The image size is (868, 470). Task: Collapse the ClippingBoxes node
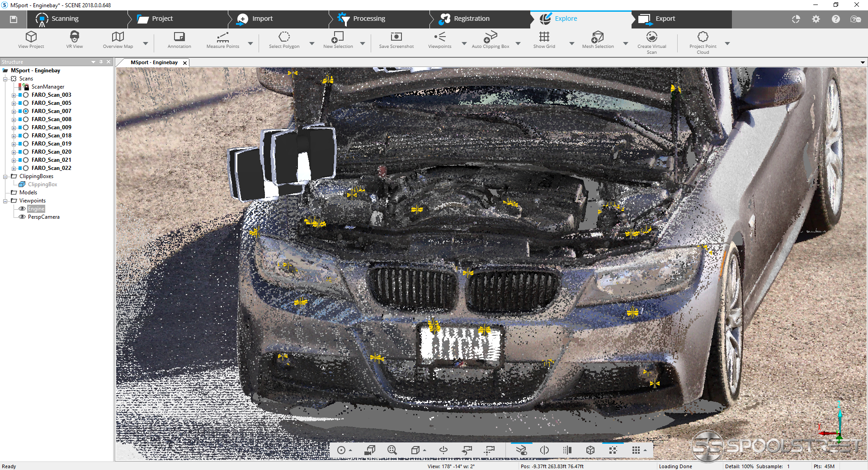(x=5, y=177)
